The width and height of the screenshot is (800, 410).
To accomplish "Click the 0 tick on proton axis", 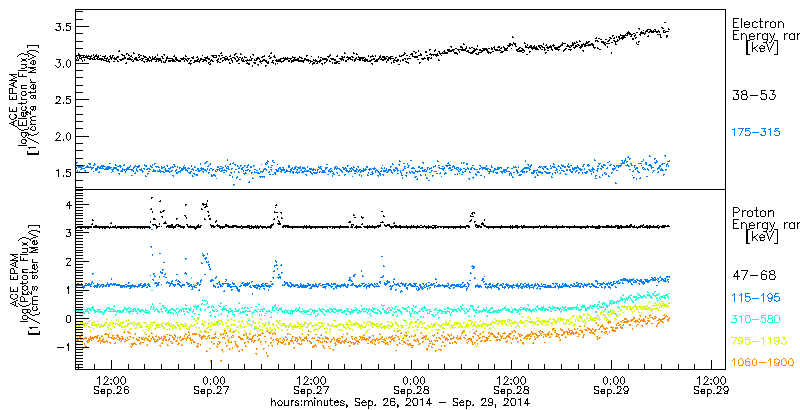I will click(68, 318).
